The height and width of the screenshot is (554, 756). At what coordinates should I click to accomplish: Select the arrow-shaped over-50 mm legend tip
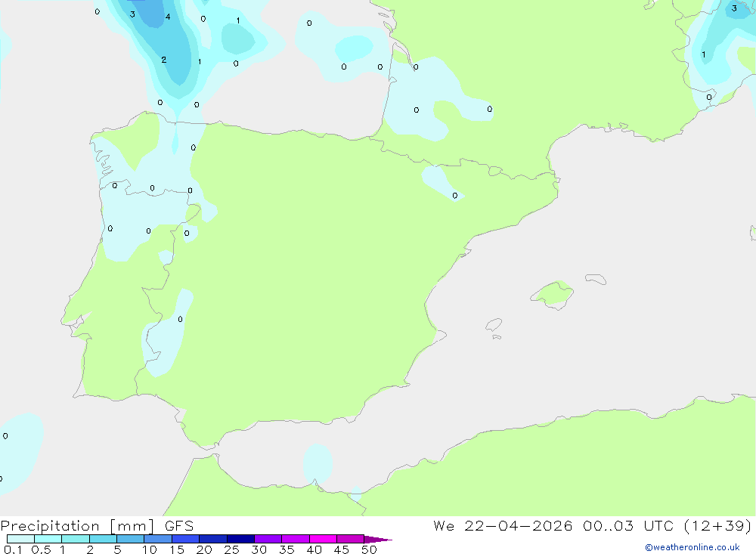click(378, 539)
